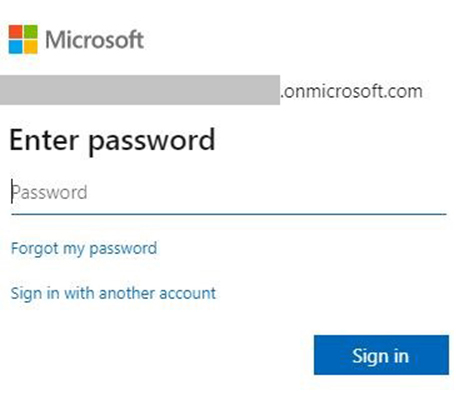Click the yellow square in Microsoft logo
Screen dimensions: 456x411
pyautogui.click(x=31, y=47)
